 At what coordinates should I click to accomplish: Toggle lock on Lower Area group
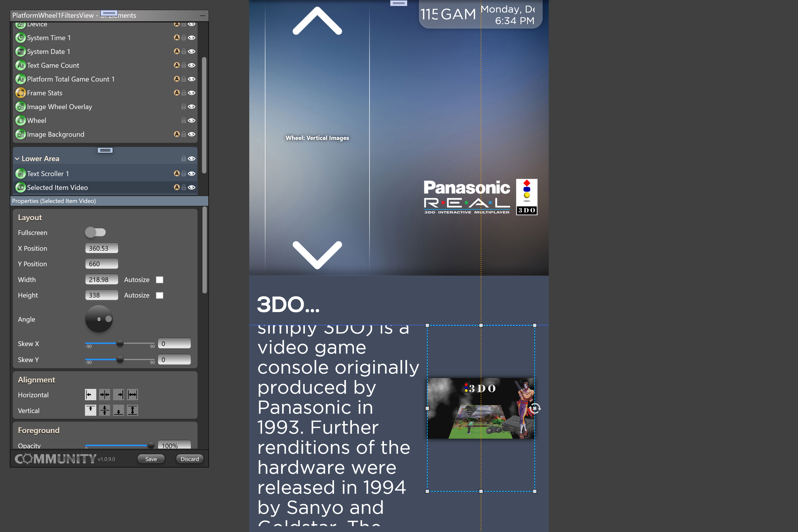point(183,158)
